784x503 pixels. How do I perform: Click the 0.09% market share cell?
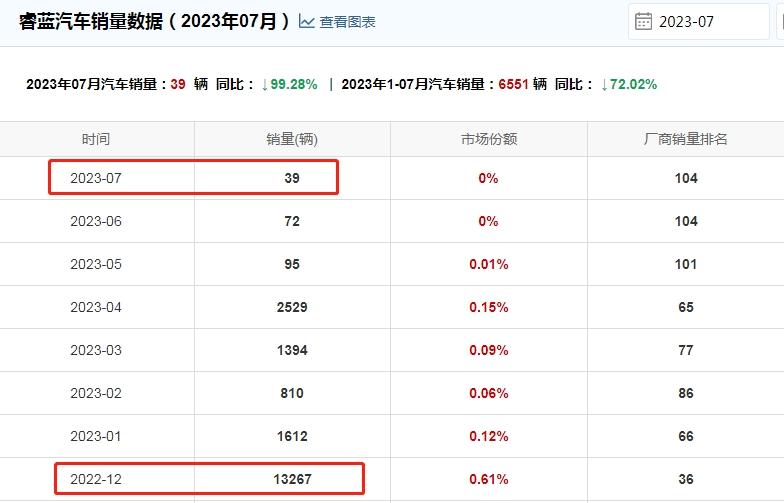tap(488, 350)
